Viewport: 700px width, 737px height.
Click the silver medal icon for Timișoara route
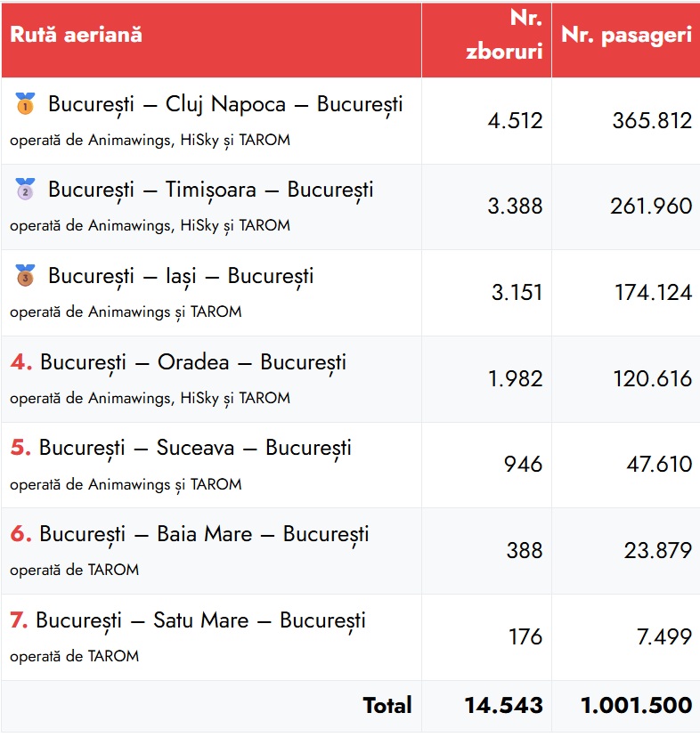[x=25, y=189]
